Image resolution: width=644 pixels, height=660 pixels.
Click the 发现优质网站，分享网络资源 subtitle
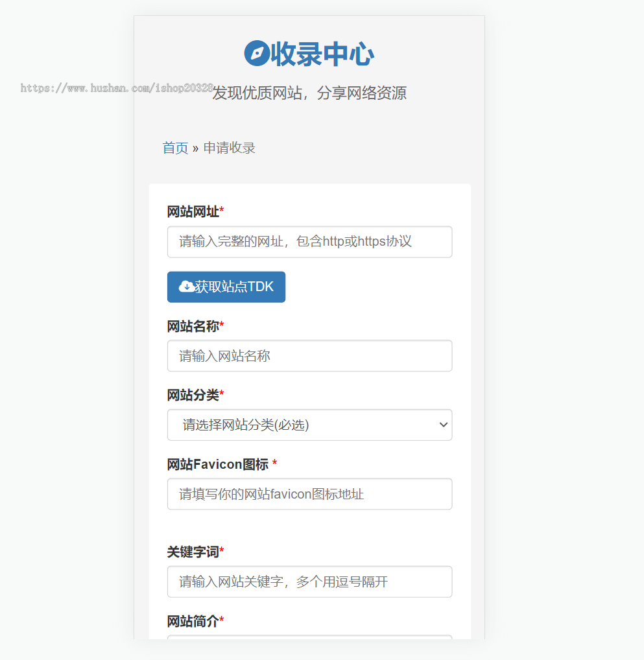pos(309,93)
